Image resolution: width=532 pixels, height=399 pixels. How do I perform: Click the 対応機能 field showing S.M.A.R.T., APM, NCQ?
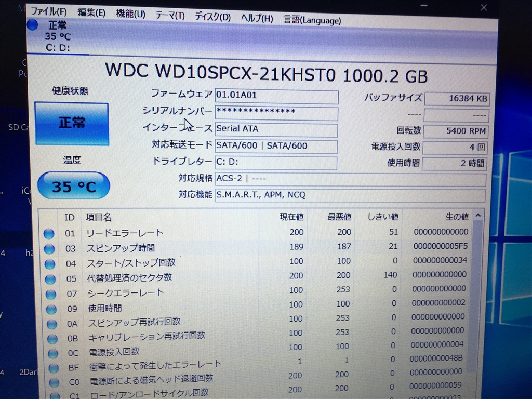tap(350, 195)
